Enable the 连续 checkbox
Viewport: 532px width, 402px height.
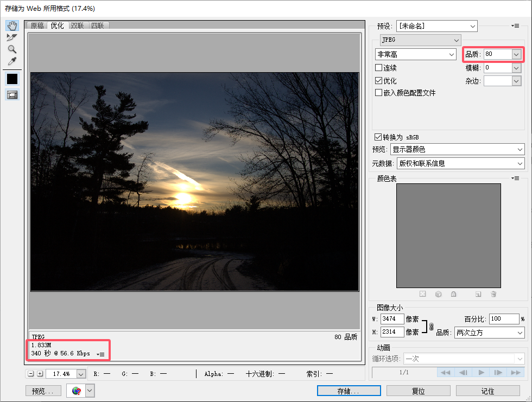point(379,68)
